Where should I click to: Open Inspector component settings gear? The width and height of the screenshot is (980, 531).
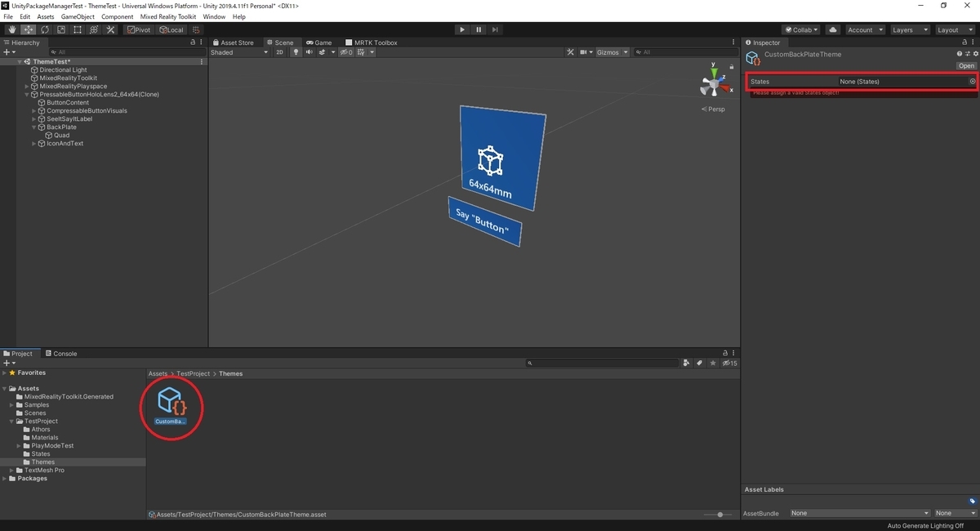coord(975,55)
